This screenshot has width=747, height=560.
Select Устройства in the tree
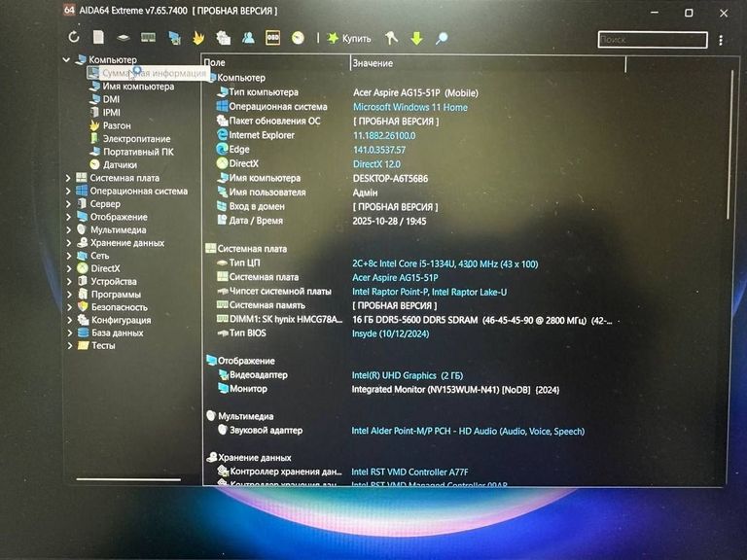[107, 281]
